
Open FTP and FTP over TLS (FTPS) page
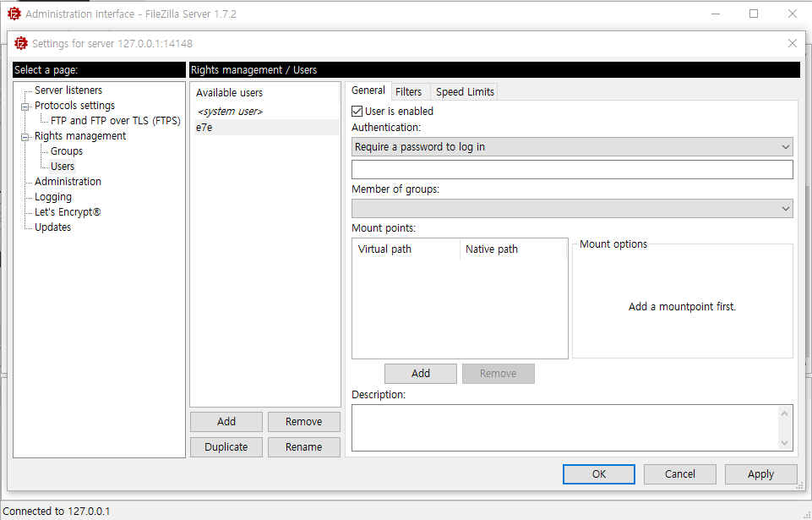pos(116,121)
